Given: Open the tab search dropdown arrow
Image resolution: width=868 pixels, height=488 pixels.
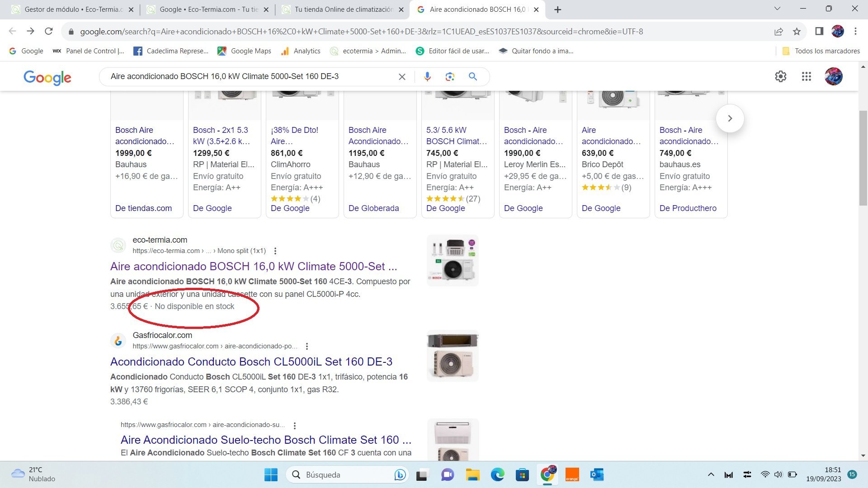Looking at the screenshot, I should (x=777, y=9).
